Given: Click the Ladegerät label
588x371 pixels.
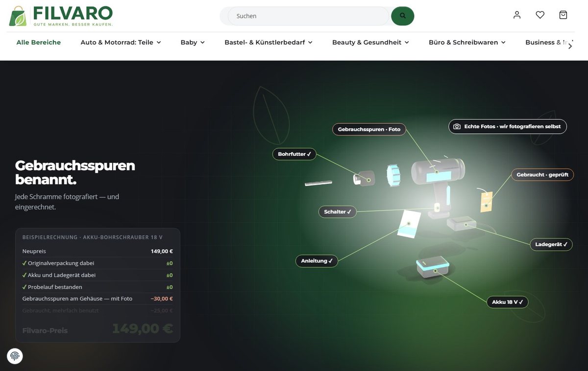Looking at the screenshot, I should (551, 244).
